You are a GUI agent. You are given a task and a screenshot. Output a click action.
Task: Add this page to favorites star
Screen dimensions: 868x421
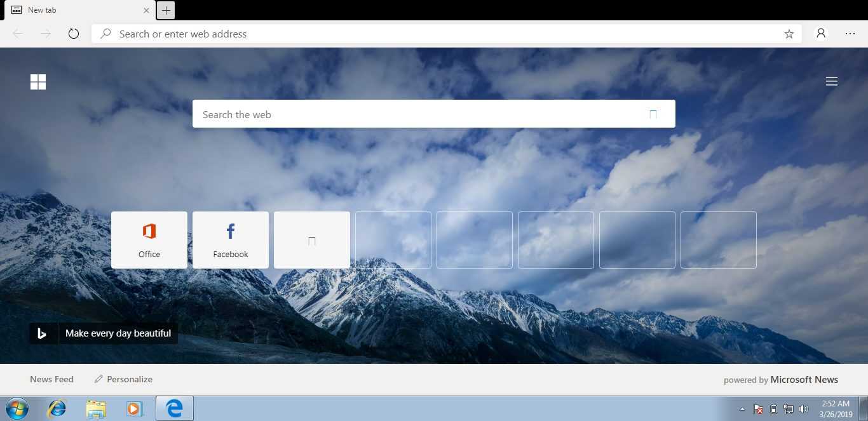click(x=789, y=34)
